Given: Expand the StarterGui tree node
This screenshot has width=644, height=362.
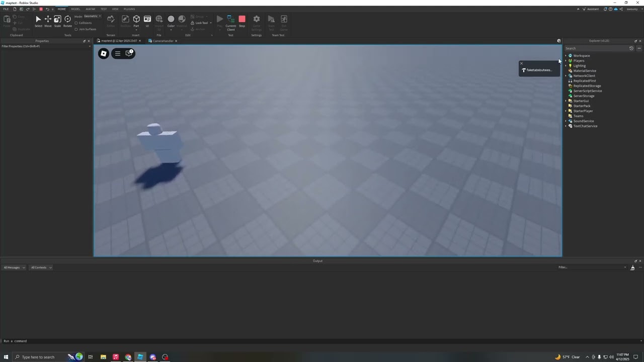Looking at the screenshot, I should [x=566, y=101].
